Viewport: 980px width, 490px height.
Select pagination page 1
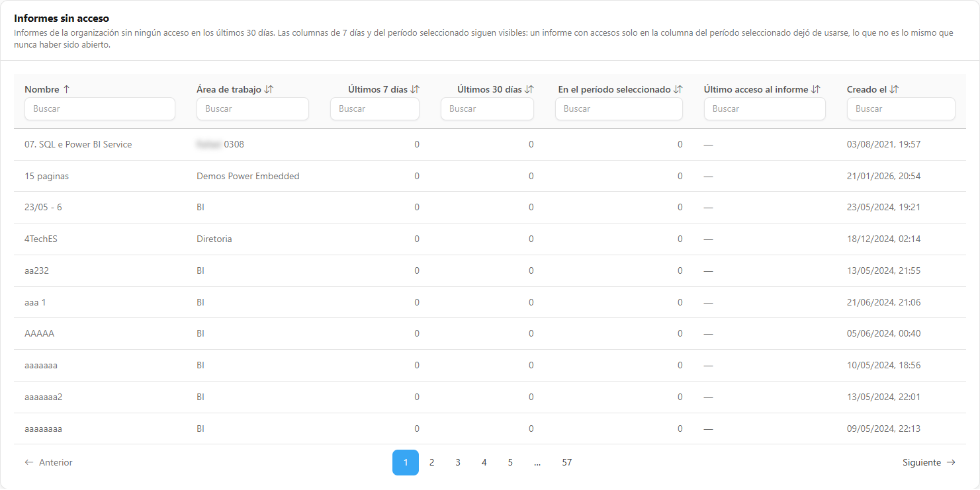click(406, 463)
